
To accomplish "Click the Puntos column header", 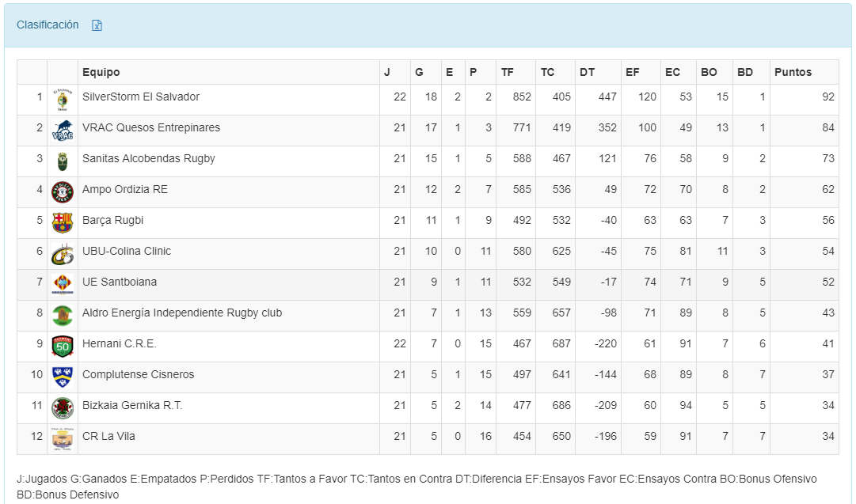I will [x=793, y=72].
